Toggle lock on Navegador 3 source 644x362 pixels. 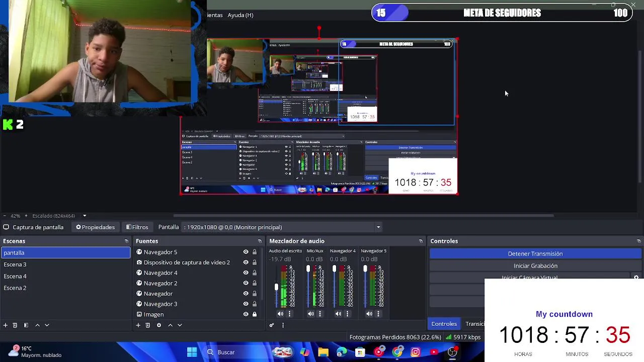[255, 304]
